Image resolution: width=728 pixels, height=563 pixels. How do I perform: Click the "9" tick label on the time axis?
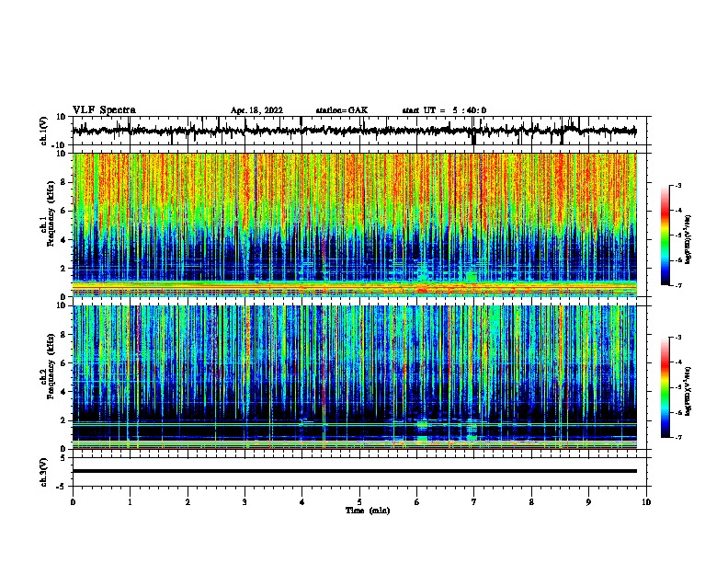coord(588,502)
